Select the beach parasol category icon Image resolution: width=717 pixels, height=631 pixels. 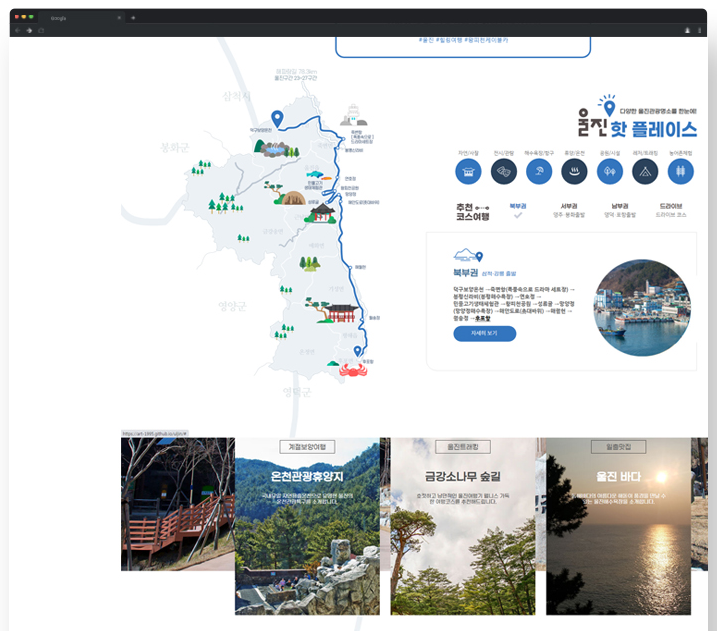pos(539,172)
